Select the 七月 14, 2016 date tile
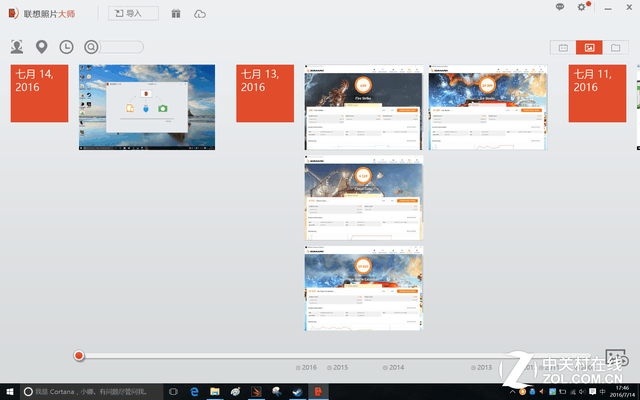 click(x=39, y=93)
